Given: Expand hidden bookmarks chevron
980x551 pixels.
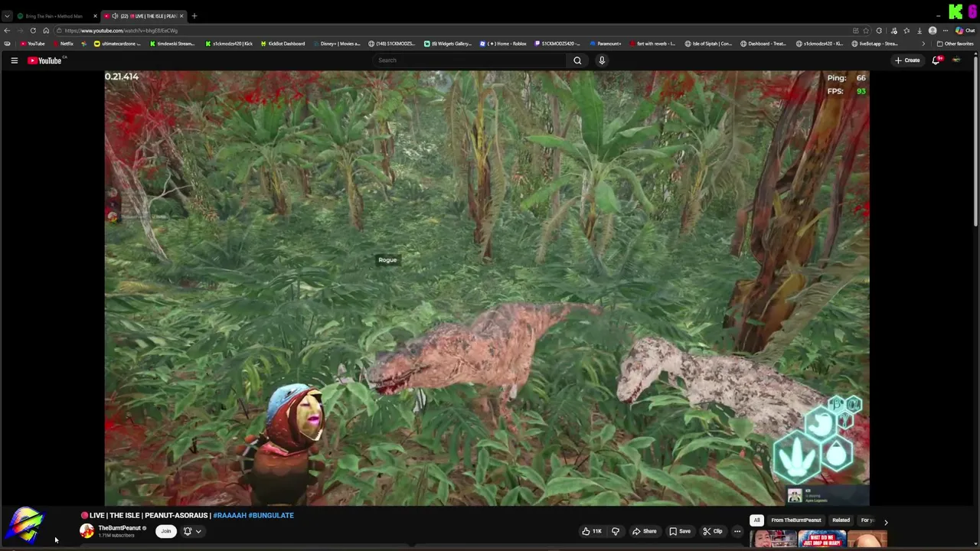Looking at the screenshot, I should pos(923,44).
